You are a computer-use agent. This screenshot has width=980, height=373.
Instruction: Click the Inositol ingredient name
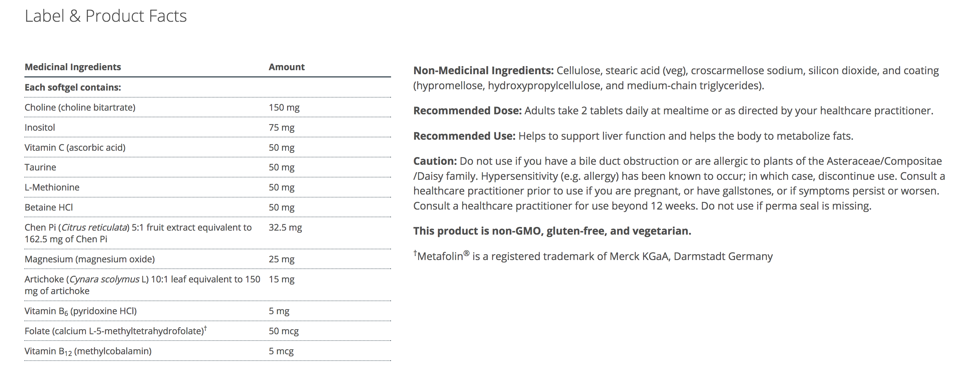39,127
